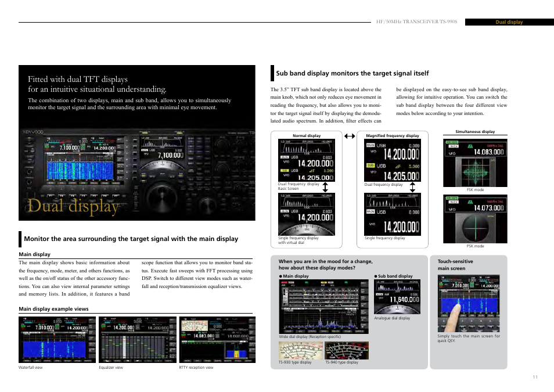The image size is (554, 392).
Task: Click the "Magnified frequency display" label
Action: coord(393,135)
